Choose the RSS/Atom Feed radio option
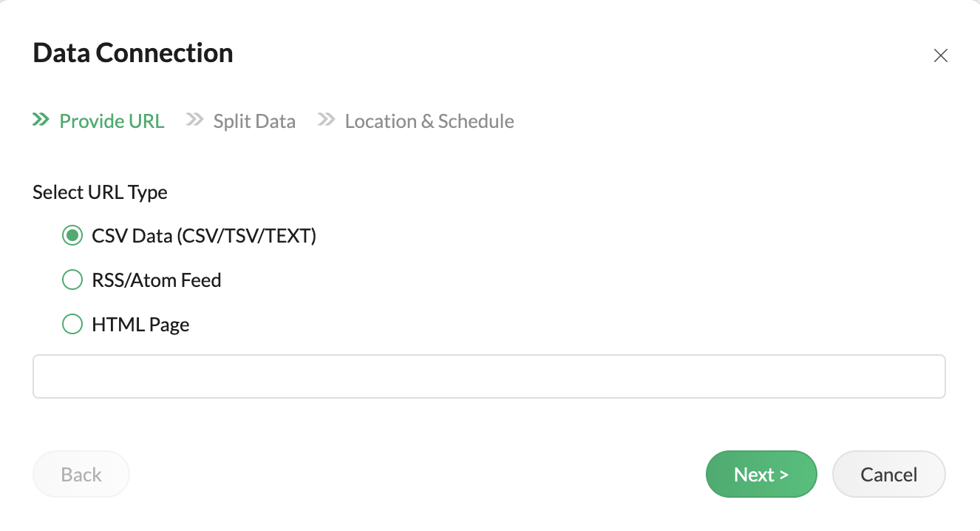980x531 pixels. coord(72,280)
